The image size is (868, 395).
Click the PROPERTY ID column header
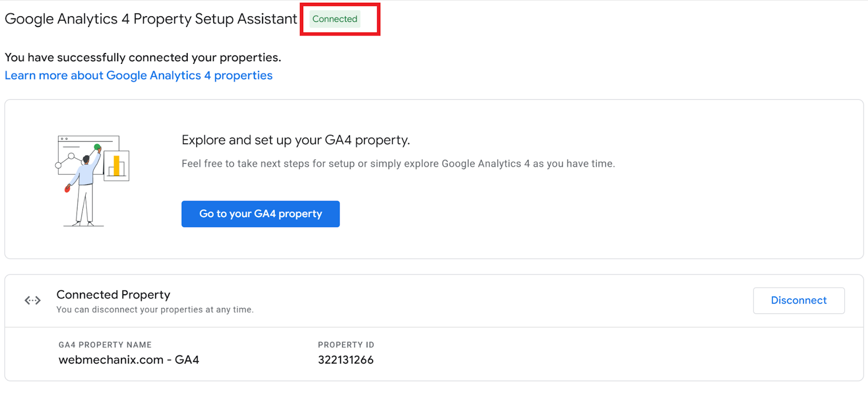pyautogui.click(x=346, y=345)
